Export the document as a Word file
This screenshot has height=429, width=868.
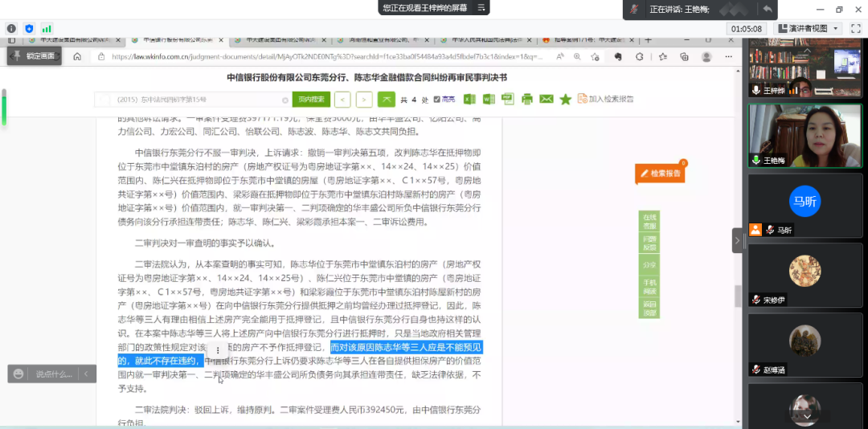[489, 99]
